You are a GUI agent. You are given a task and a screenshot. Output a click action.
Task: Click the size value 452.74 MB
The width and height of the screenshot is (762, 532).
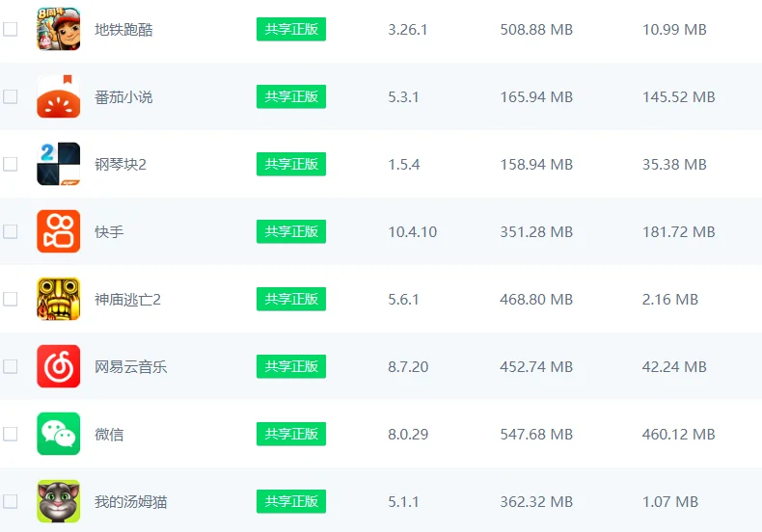click(x=536, y=367)
